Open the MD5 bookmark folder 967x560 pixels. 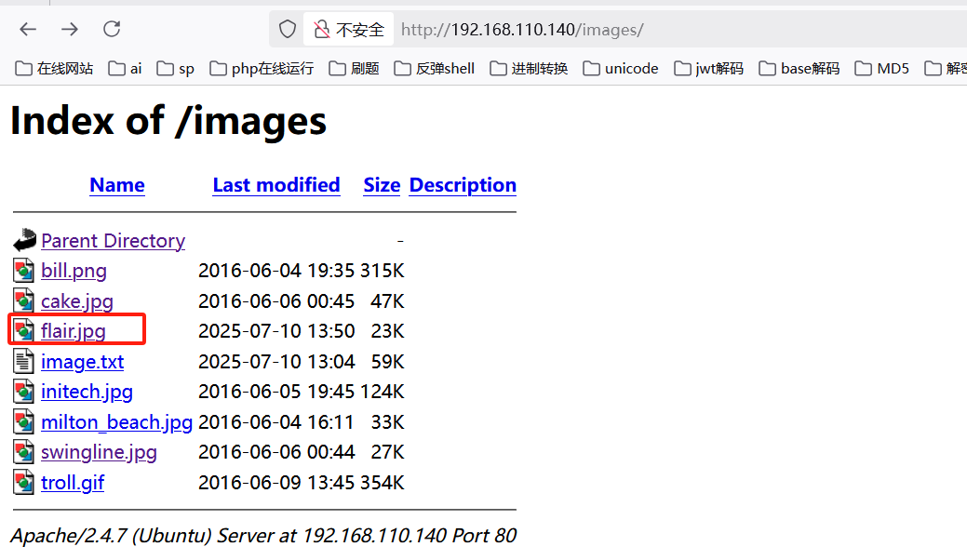882,69
